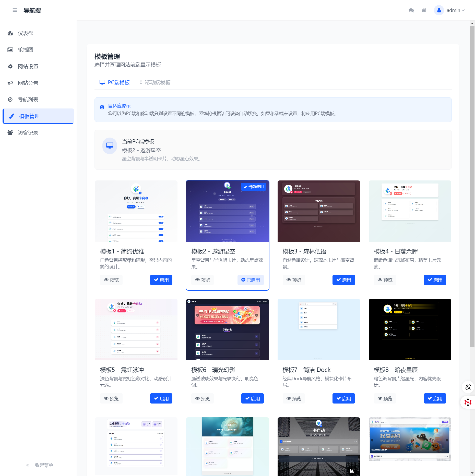Image resolution: width=475 pixels, height=476 pixels.
Task: Click the info icon in adaptive tip
Action: click(102, 107)
